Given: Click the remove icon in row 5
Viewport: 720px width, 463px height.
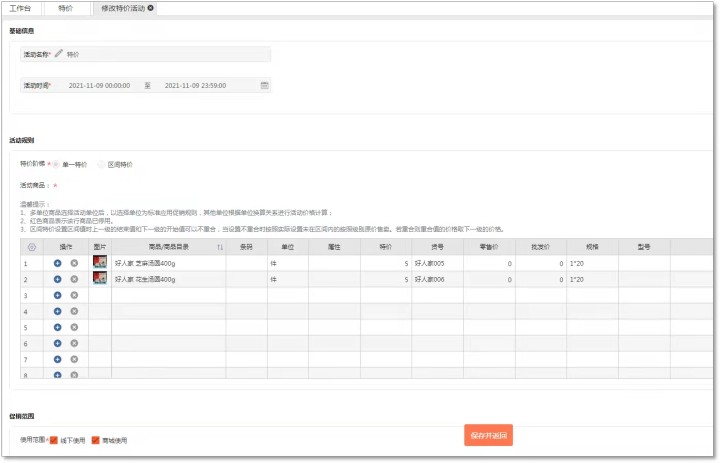Looking at the screenshot, I should click(74, 327).
